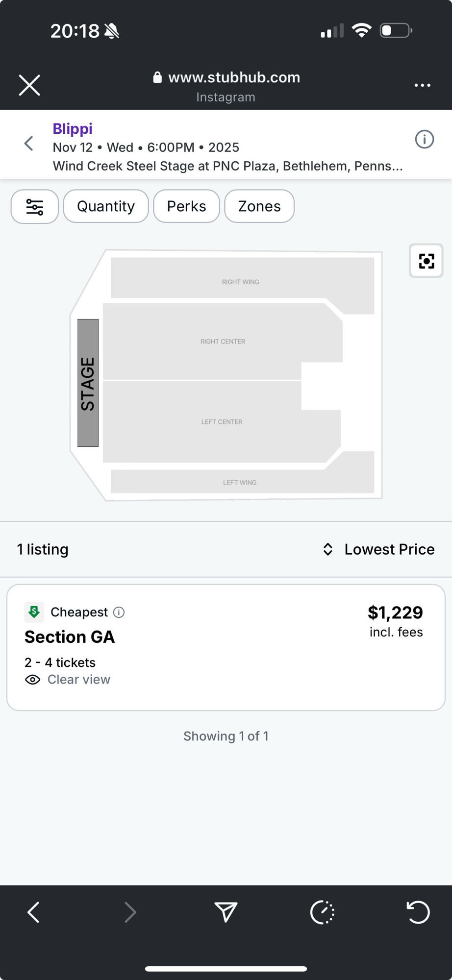This screenshot has width=452, height=980.
Task: Tap the stubhub.com address bar
Action: (x=226, y=78)
